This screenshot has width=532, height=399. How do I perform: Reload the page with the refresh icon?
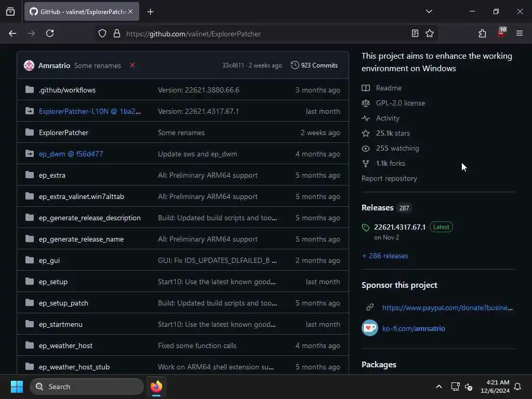click(x=50, y=34)
